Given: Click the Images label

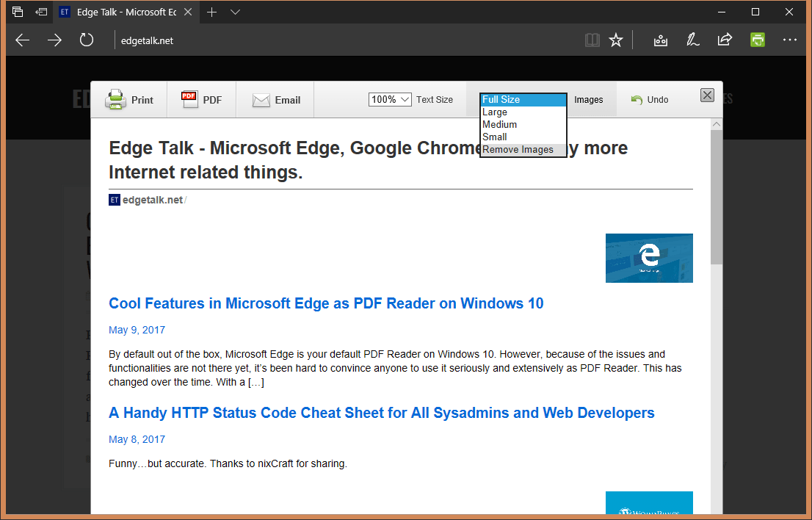Looking at the screenshot, I should [588, 99].
